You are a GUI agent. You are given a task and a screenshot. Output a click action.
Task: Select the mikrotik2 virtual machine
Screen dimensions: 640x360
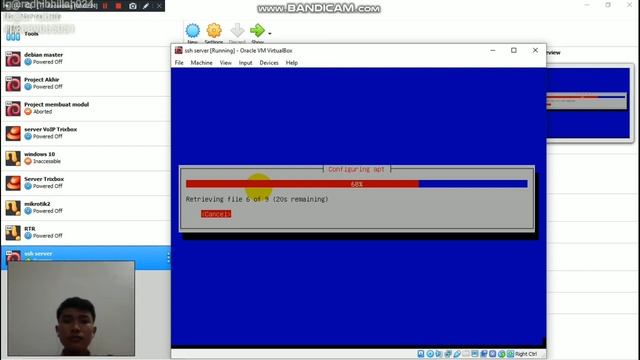coord(86,208)
